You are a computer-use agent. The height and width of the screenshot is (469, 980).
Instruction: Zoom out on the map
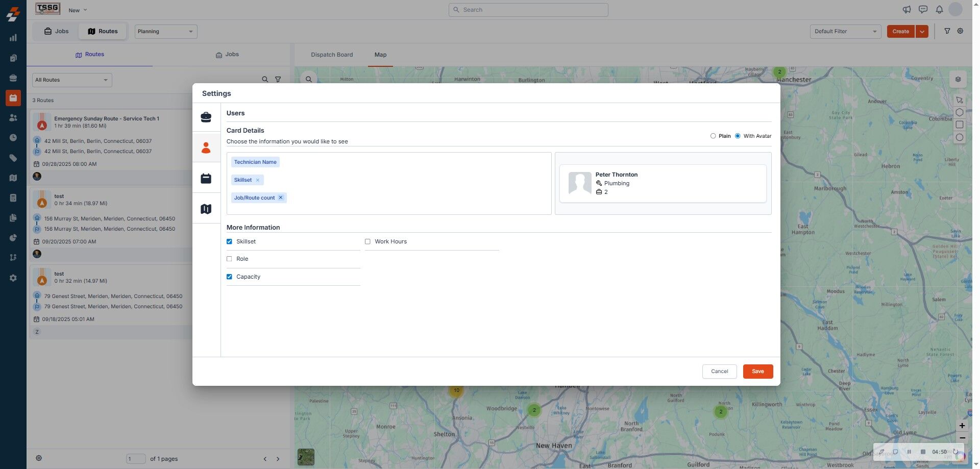point(962,438)
